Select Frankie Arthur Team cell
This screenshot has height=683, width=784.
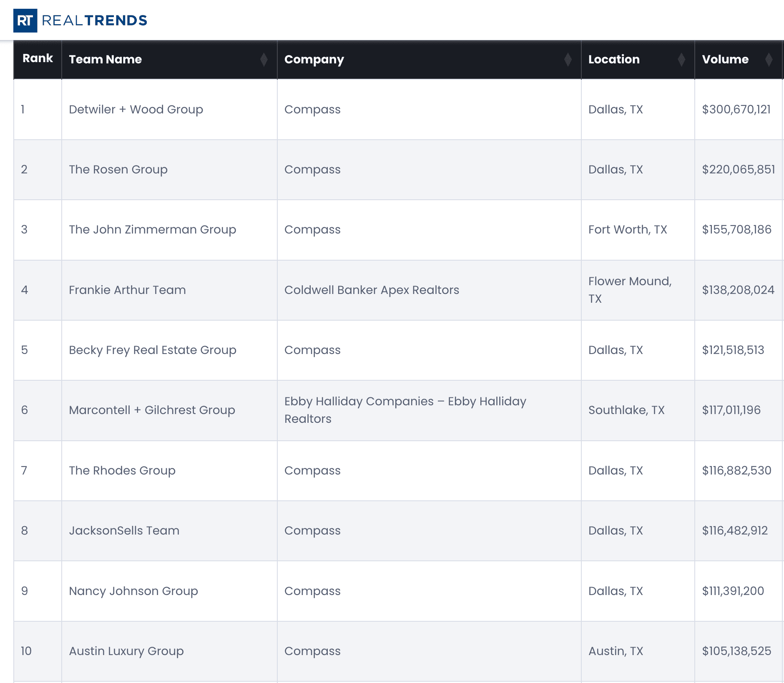[169, 290]
